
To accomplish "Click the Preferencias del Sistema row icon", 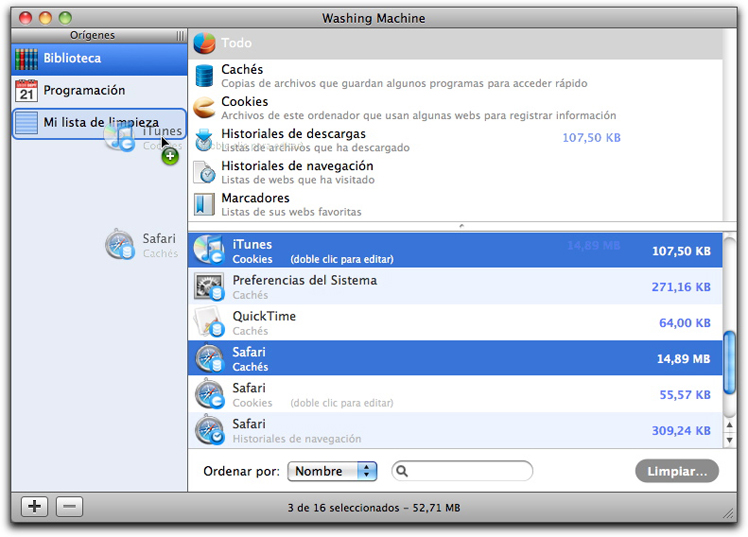I will [209, 287].
